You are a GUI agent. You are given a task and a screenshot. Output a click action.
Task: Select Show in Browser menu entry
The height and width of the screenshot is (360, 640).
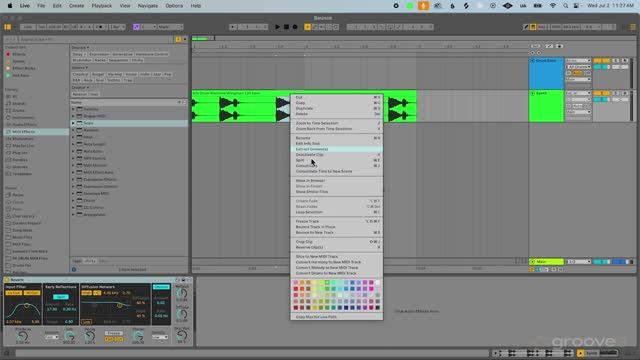point(337,180)
